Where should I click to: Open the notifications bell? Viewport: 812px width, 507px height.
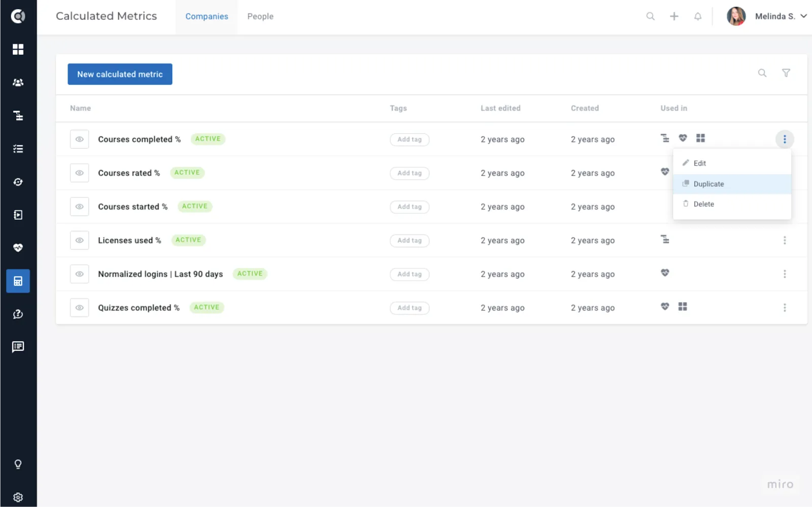tap(698, 16)
